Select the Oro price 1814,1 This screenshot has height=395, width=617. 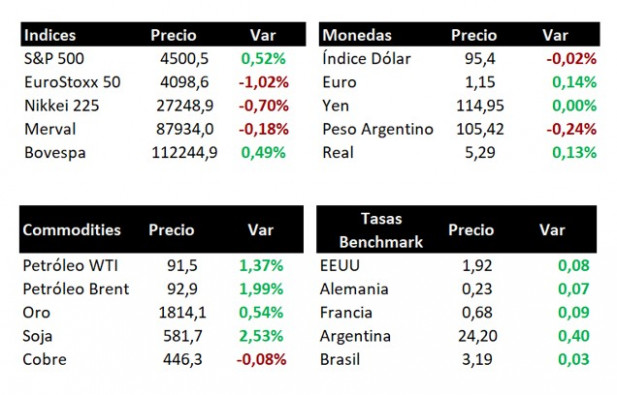pos(182,313)
